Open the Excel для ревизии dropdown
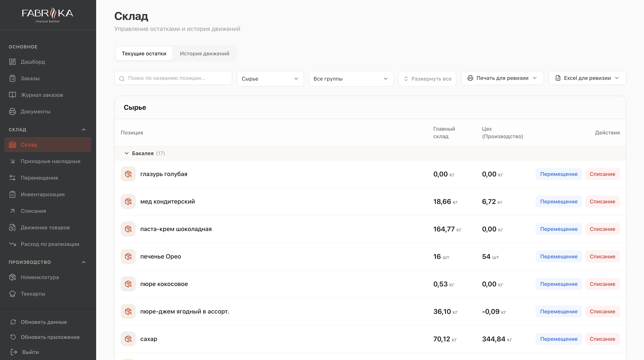 (x=587, y=78)
